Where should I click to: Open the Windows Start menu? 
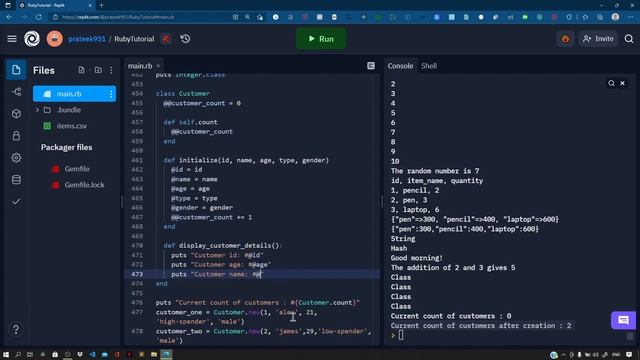(x=6, y=354)
